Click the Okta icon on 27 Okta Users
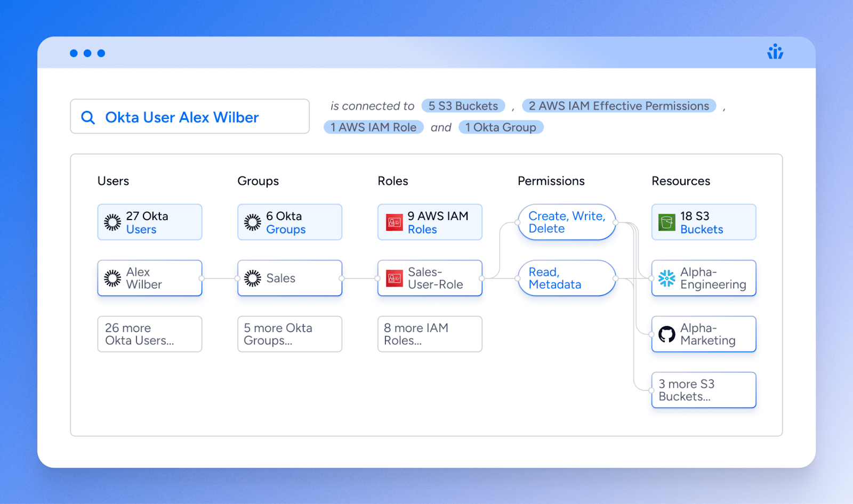This screenshot has height=504, width=853. 112,222
